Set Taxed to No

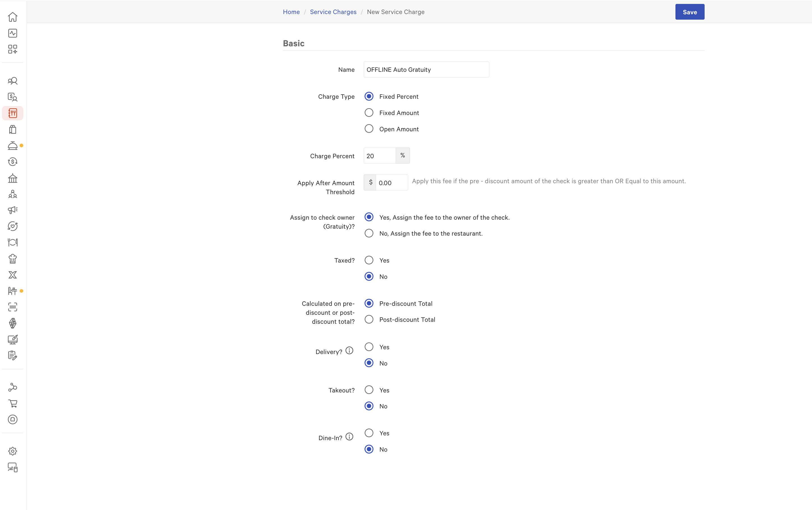pos(369,277)
